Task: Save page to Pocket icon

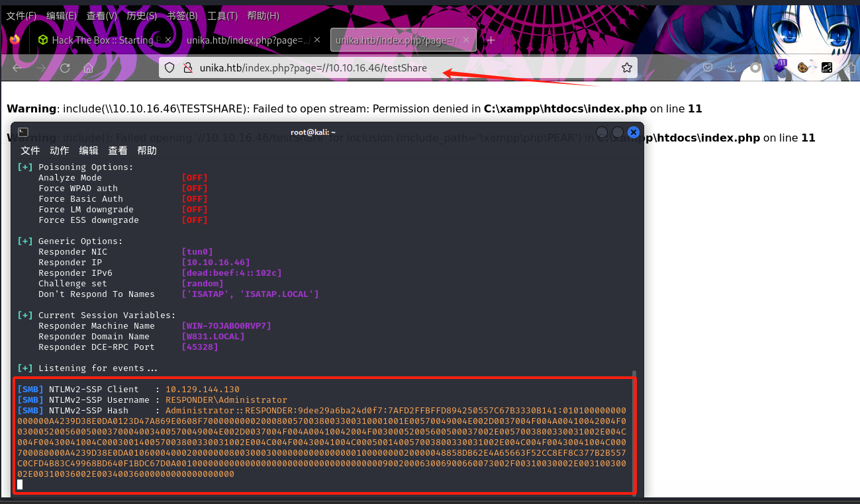Action: click(x=708, y=67)
